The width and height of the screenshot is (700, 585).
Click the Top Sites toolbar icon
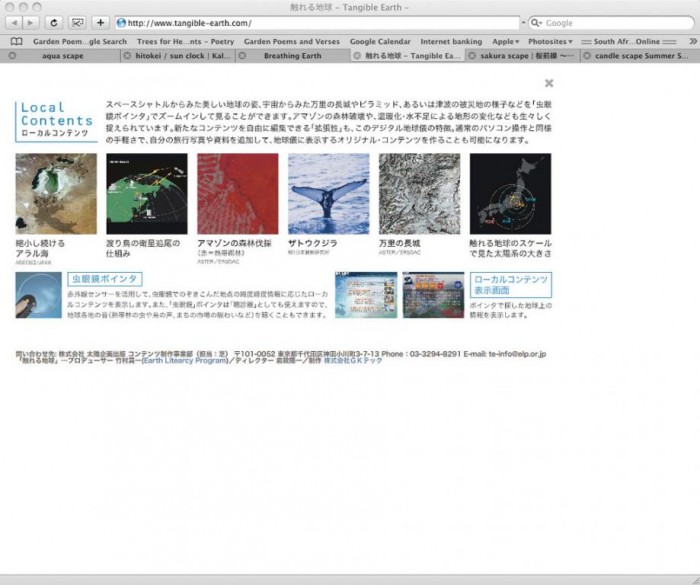(77, 23)
